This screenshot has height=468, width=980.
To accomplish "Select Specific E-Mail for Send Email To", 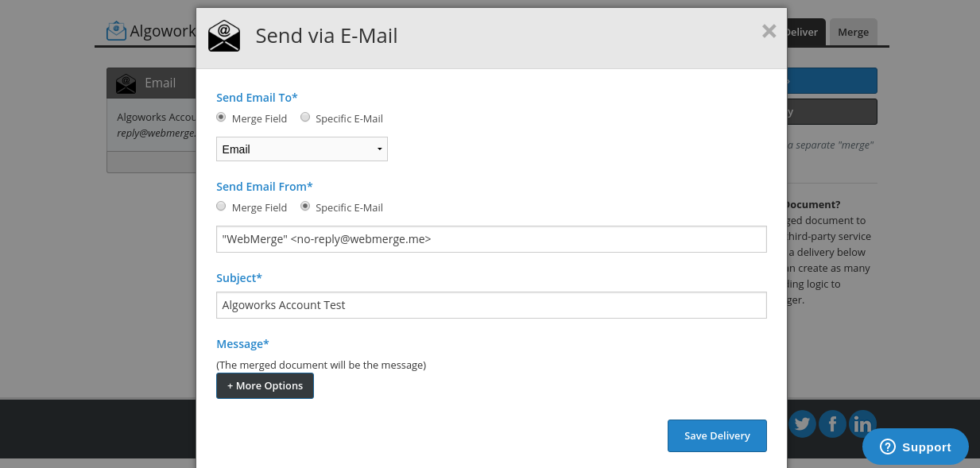I will (x=305, y=118).
